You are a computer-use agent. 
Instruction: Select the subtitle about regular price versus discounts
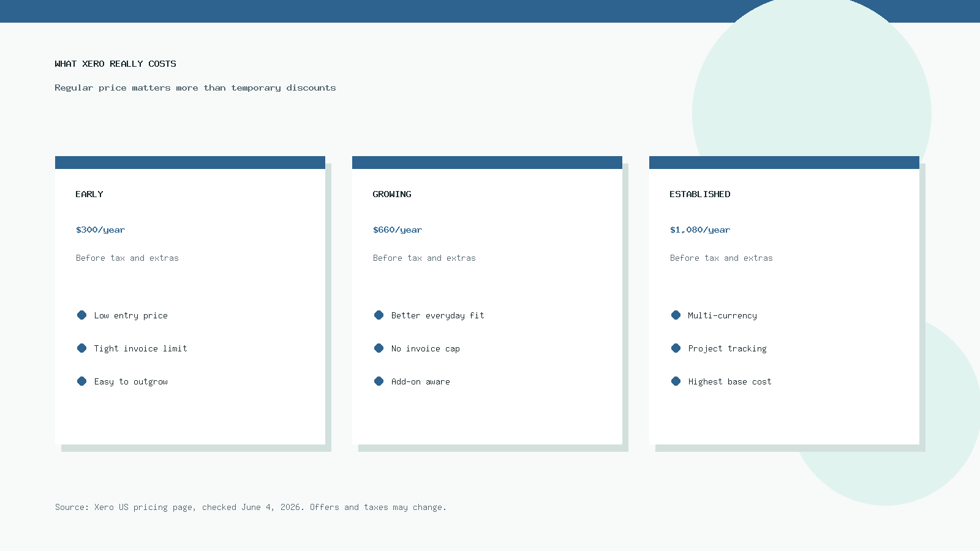tap(195, 88)
